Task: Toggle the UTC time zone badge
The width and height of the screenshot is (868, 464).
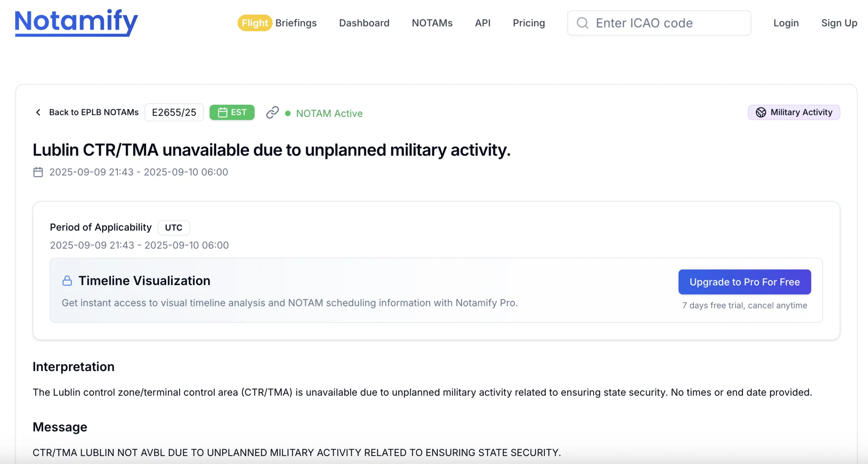Action: (x=174, y=228)
